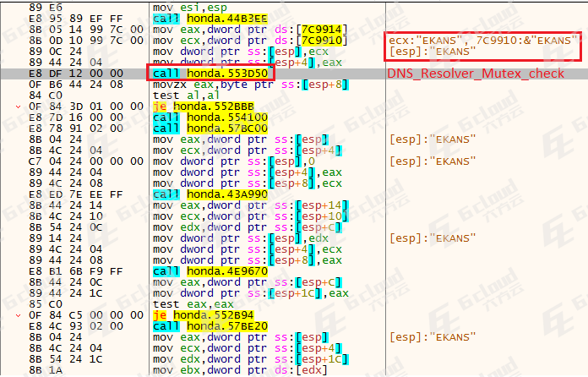The height and width of the screenshot is (377, 588).
Task: Select 'mov dword ptr ss:[esp+8],ecx' instruction
Action: click(x=248, y=183)
